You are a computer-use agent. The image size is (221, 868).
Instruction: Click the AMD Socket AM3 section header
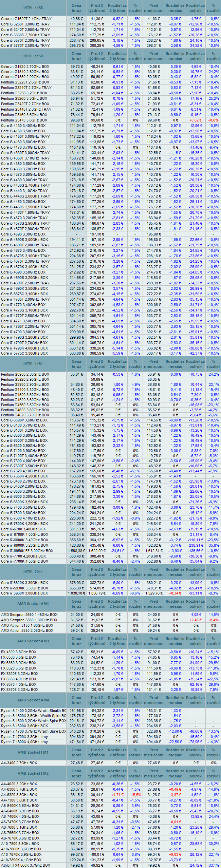tap(33, 641)
